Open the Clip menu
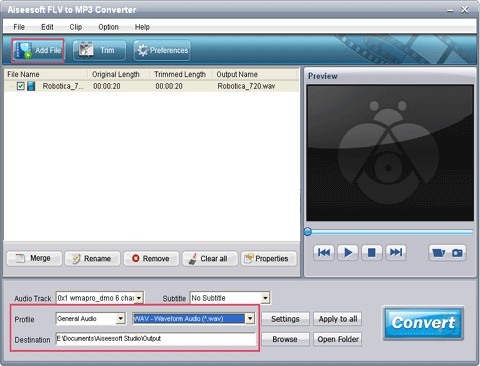This screenshot has width=480, height=366. (76, 27)
